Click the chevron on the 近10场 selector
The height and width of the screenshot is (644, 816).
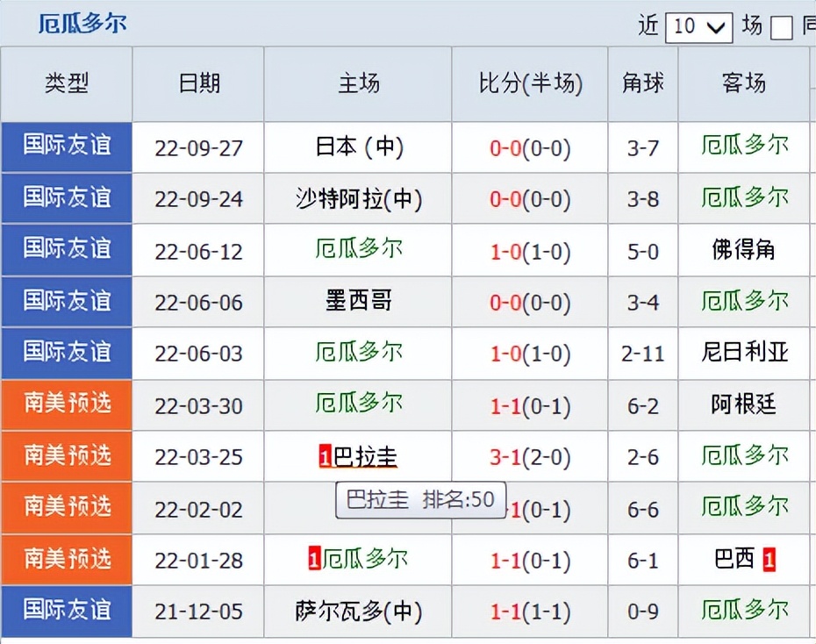pyautogui.click(x=717, y=27)
